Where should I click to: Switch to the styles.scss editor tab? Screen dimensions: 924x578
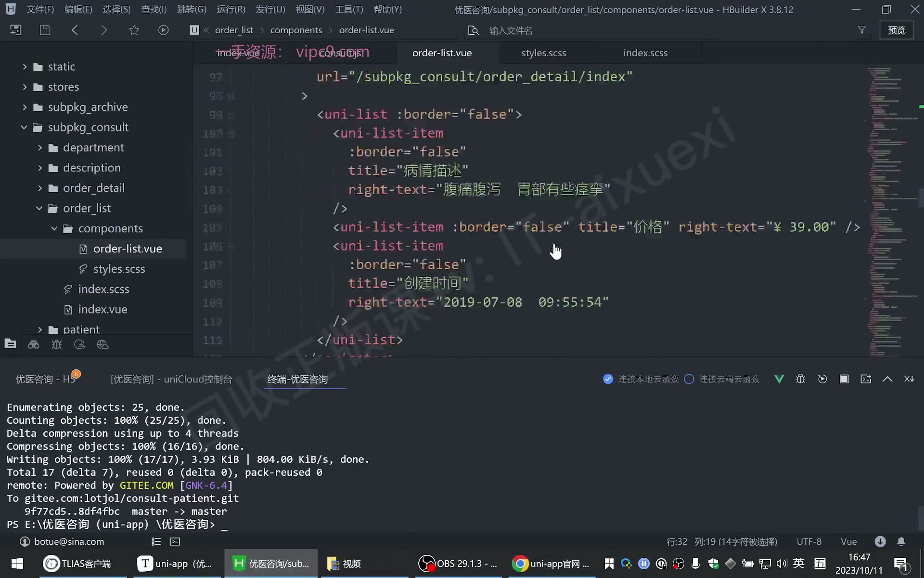(x=544, y=53)
